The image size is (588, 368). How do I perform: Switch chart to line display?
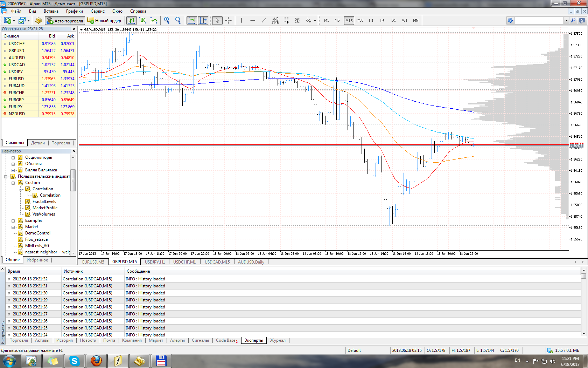pyautogui.click(x=154, y=20)
